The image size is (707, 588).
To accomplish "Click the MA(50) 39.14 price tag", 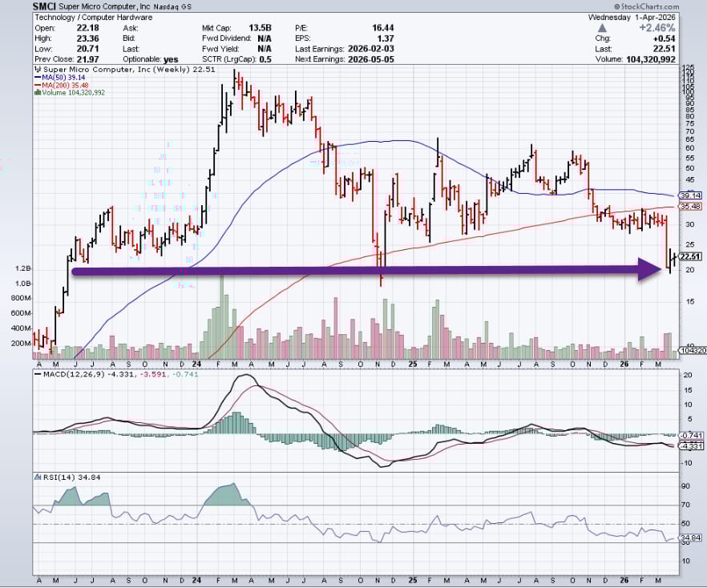I will pyautogui.click(x=690, y=195).
